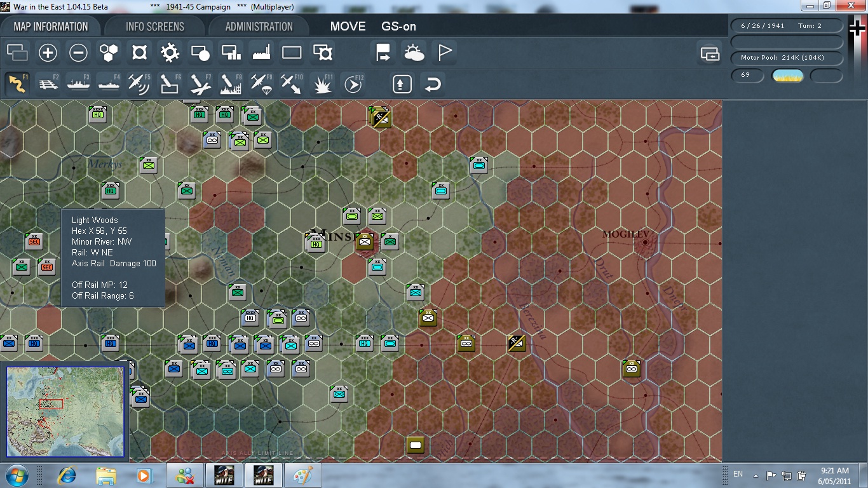Select the unit counter on Minsk hex
Image resolution: width=868 pixels, height=488 pixels.
click(365, 241)
